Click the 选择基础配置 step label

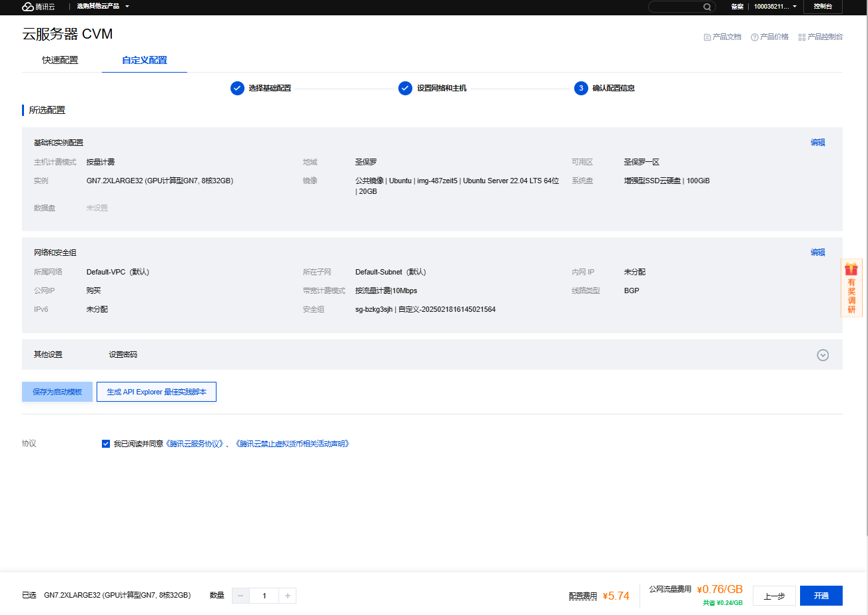pos(270,88)
